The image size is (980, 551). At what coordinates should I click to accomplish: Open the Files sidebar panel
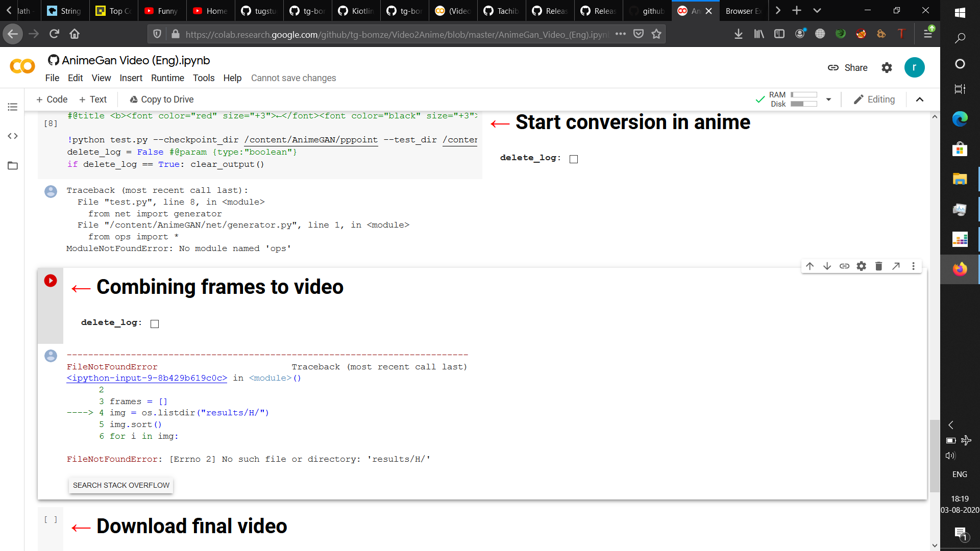[12, 165]
